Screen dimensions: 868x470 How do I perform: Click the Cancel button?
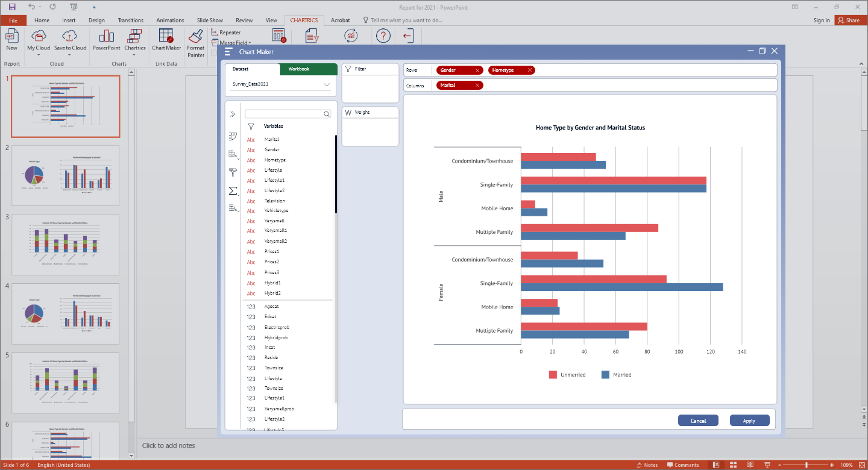(x=698, y=421)
